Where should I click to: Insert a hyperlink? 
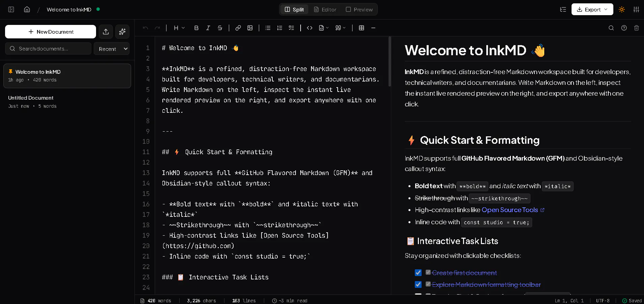click(238, 28)
